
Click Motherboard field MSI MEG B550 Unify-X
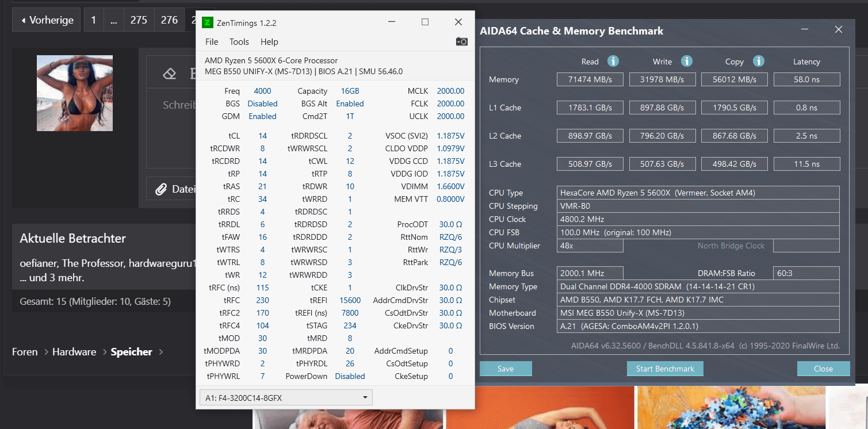click(698, 313)
